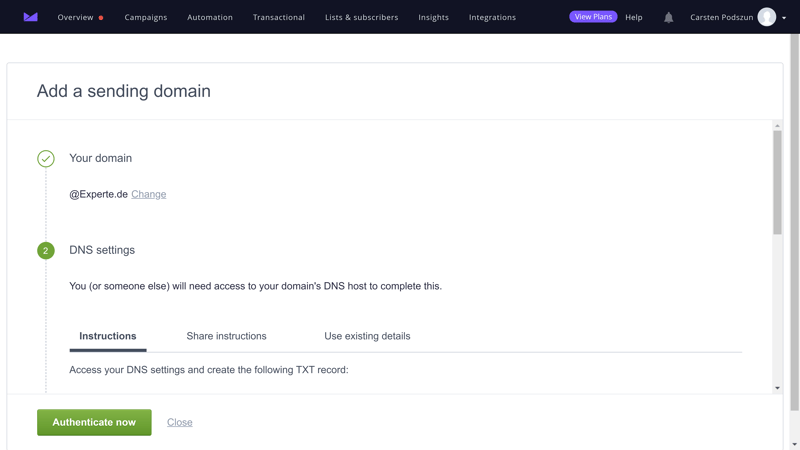The height and width of the screenshot is (450, 800).
Task: Click the red dot beside Overview
Action: [x=101, y=18]
